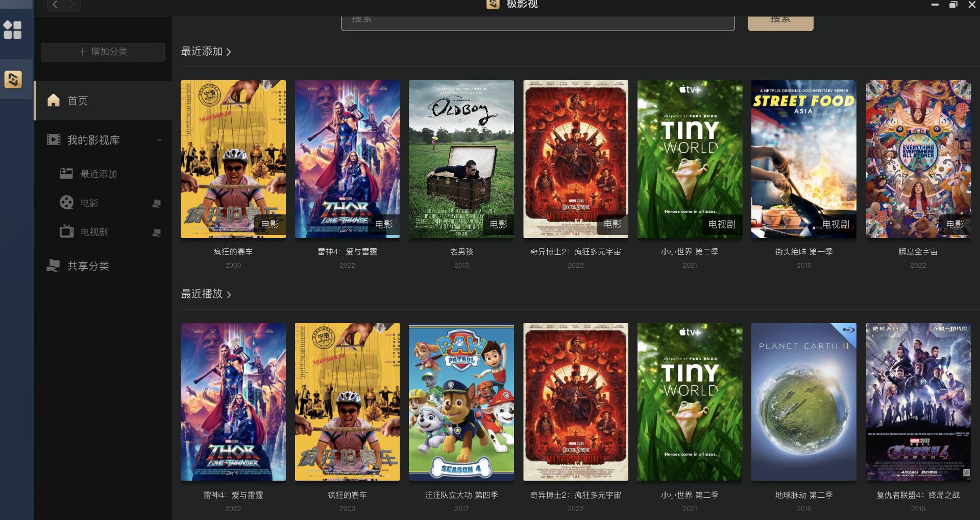This screenshot has height=520, width=980.
Task: Click the share icon beside 电视剧 in sidebar
Action: coord(157,232)
